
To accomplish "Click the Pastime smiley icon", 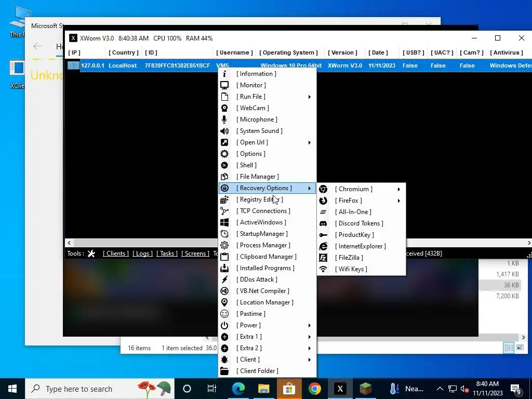I will pyautogui.click(x=224, y=314).
